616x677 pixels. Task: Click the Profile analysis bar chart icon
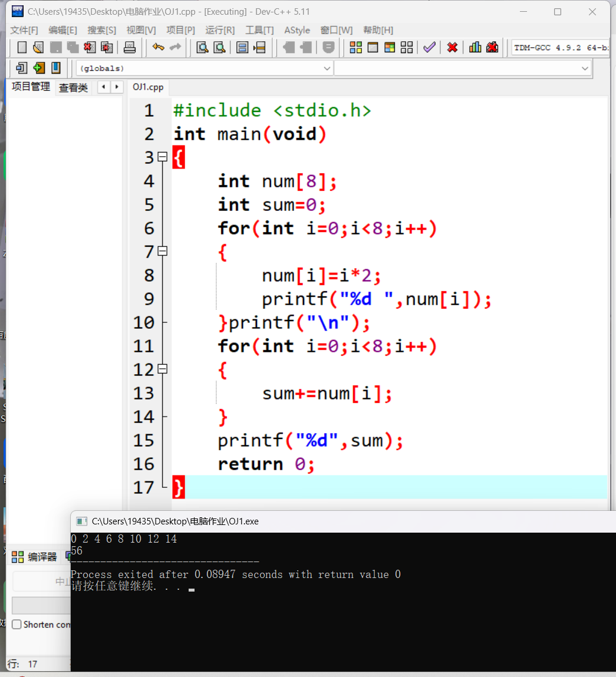[475, 48]
